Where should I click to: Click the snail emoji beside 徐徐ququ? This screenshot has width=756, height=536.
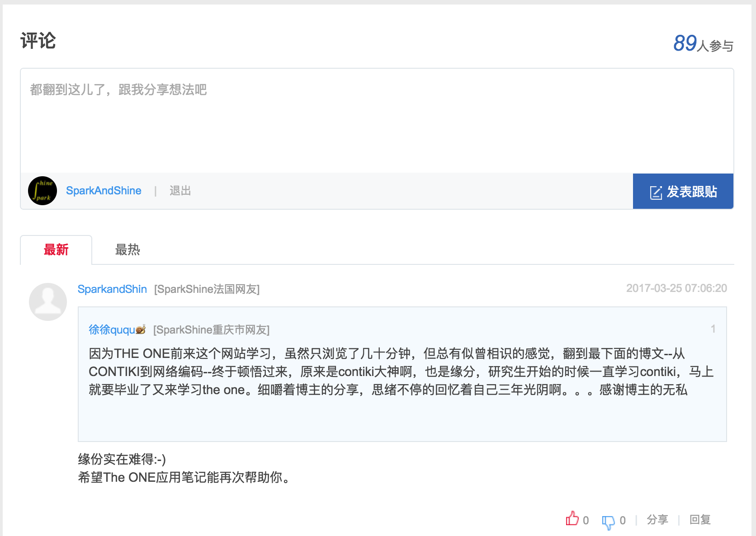[140, 329]
